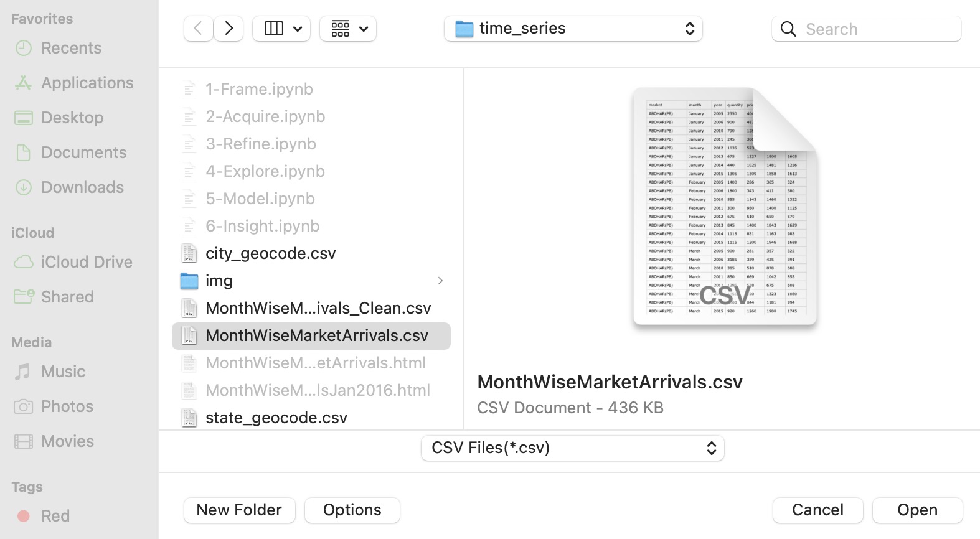980x539 pixels.
Task: Click the Recents clock icon
Action: (x=24, y=48)
